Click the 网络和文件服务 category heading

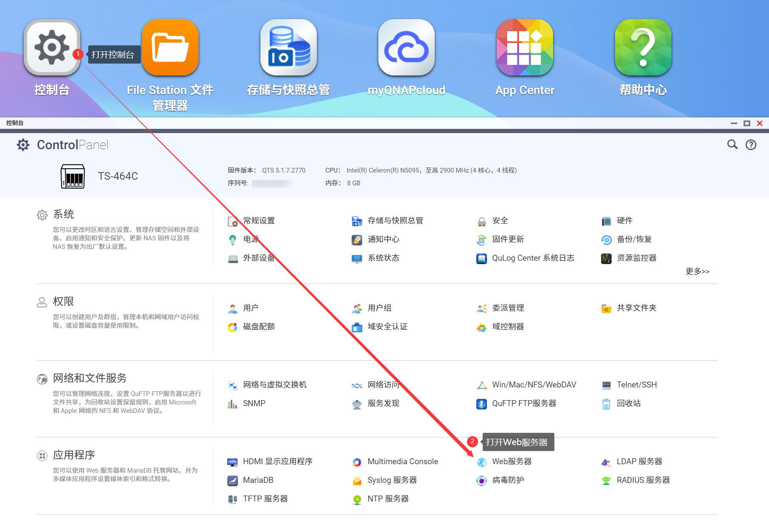pos(89,378)
